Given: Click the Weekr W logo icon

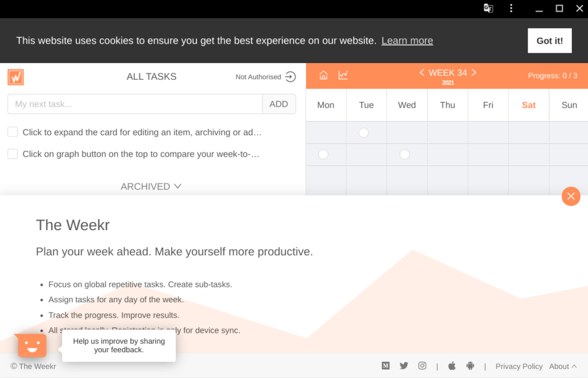Looking at the screenshot, I should coord(16,77).
